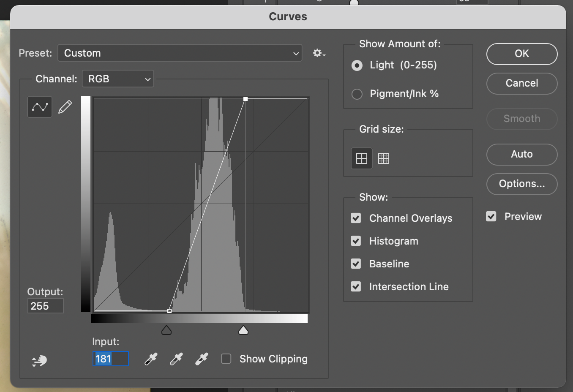The width and height of the screenshot is (573, 392).
Task: Select the white point eyedropper
Action: click(x=201, y=359)
